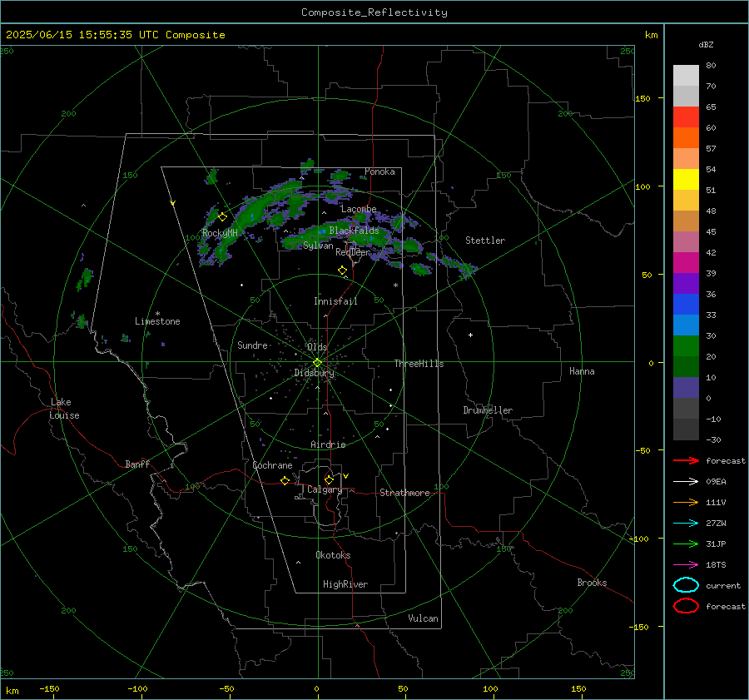
Task: Click the Innisfail town label
Action: pyautogui.click(x=335, y=301)
